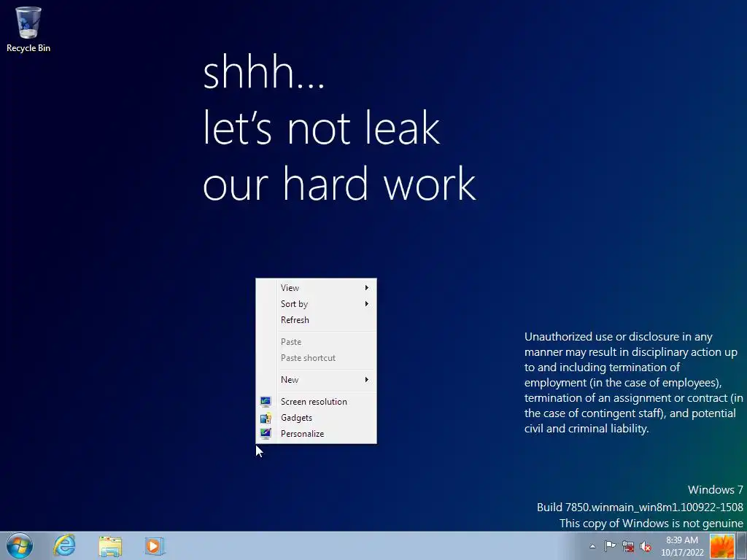747x560 pixels.
Task: Launch Internet Explorer from the taskbar
Action: (64, 545)
